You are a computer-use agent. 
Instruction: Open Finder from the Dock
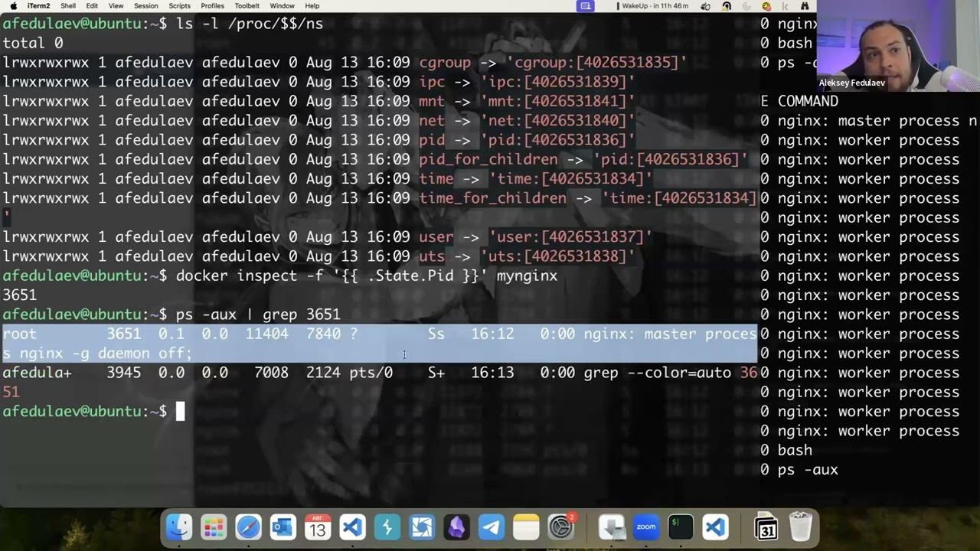pos(179,527)
